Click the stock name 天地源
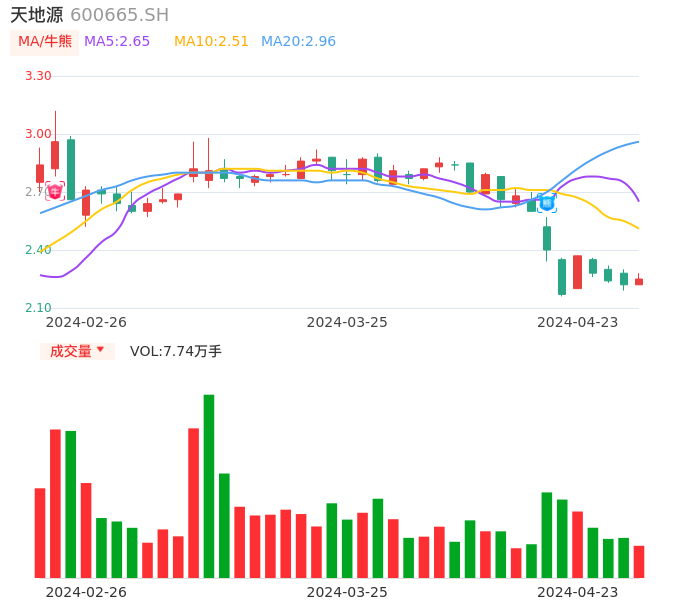 [37, 15]
